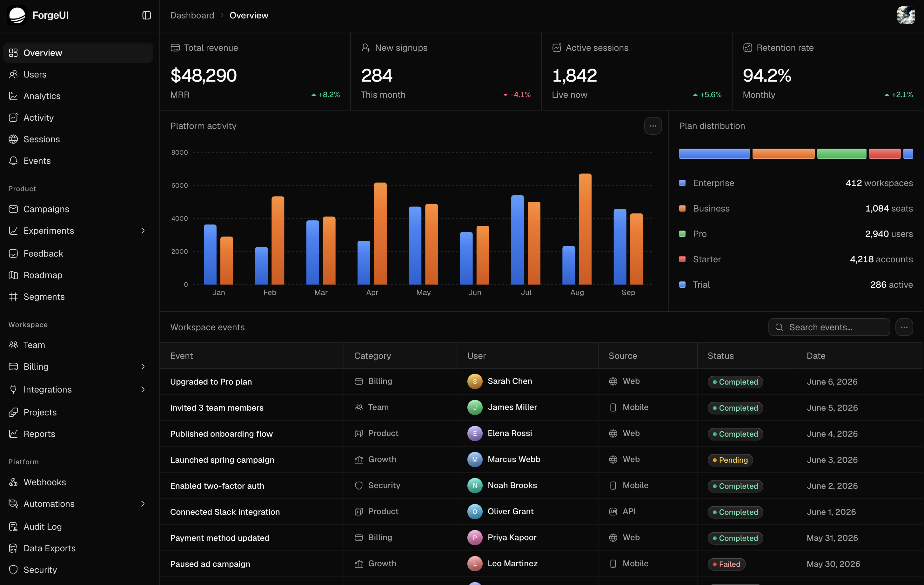This screenshot has width=924, height=585.
Task: Navigate to Sessions in sidebar
Action: (x=78, y=139)
